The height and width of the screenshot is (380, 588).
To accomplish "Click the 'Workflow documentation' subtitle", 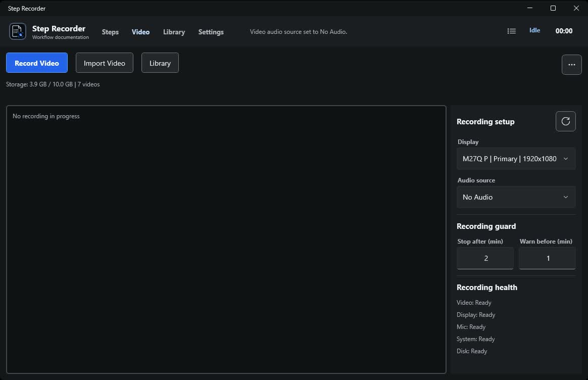I will (x=61, y=37).
